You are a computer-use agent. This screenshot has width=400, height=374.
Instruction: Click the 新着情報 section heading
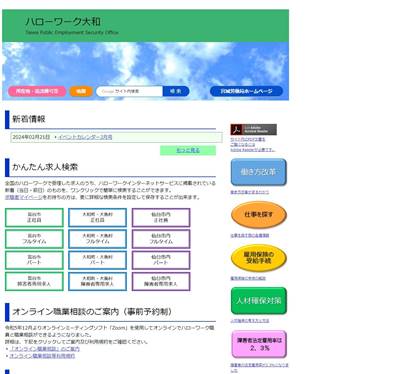[29, 119]
